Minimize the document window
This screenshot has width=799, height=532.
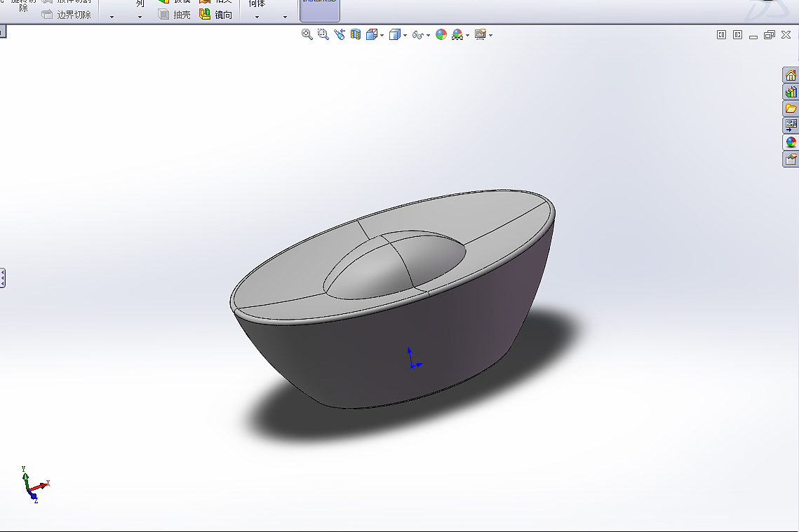[753, 36]
